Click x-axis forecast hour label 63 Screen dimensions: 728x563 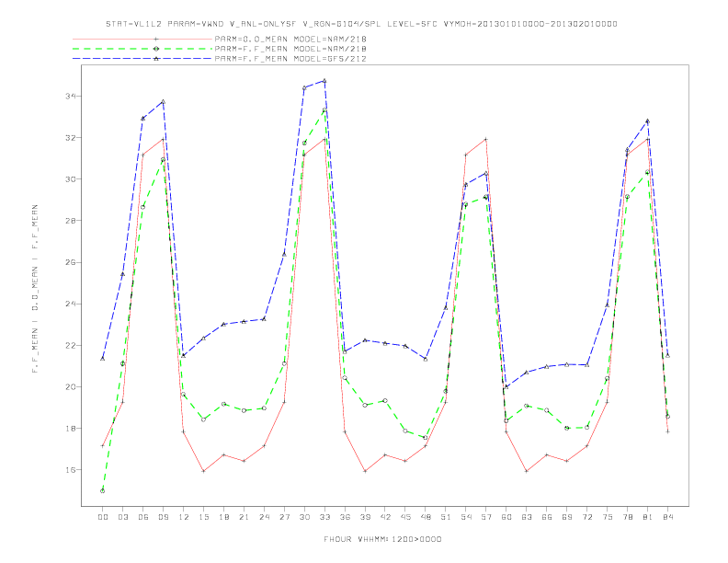527,517
